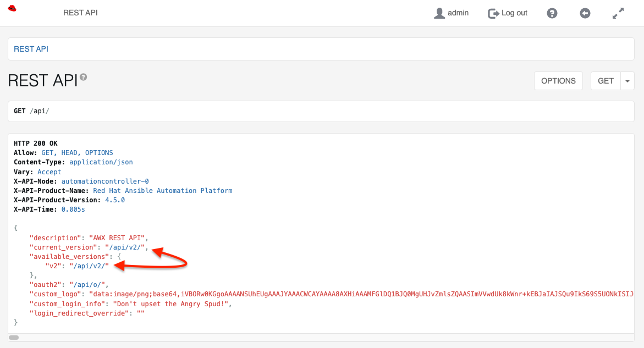The image size is (644, 348).
Task: Click the X-API-Time 0.005s value
Action: pyautogui.click(x=73, y=209)
